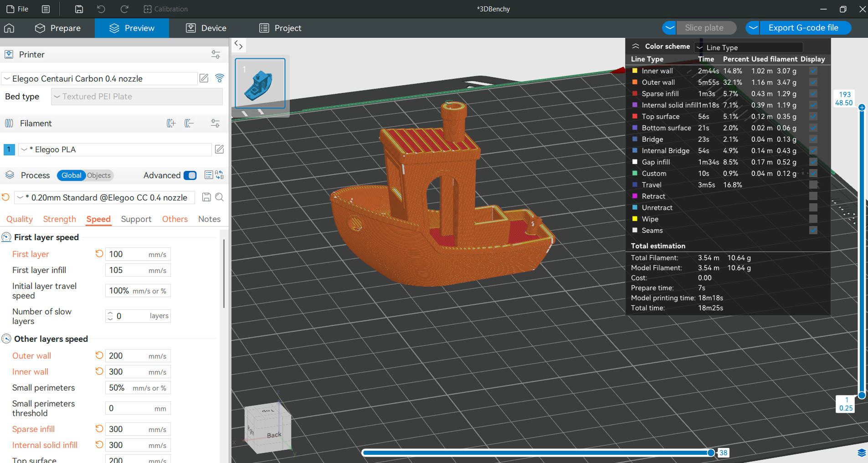
Task: Click the vertical layer slider top handle
Action: point(862,108)
